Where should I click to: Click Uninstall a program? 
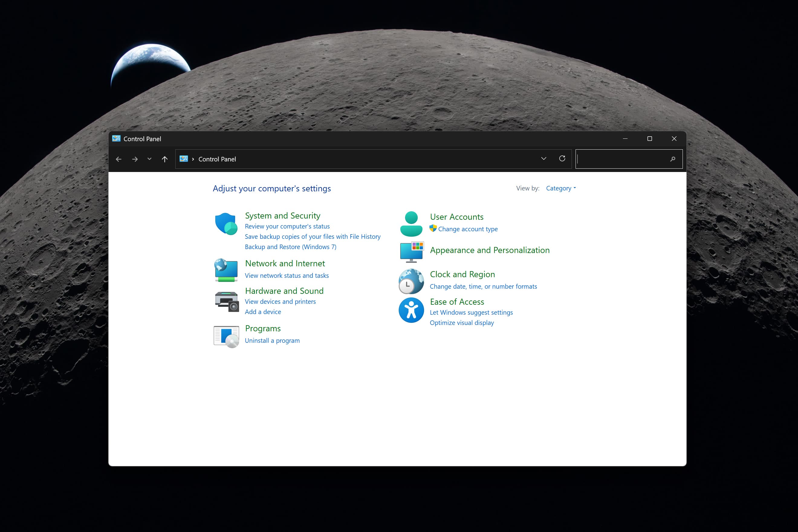click(x=272, y=340)
